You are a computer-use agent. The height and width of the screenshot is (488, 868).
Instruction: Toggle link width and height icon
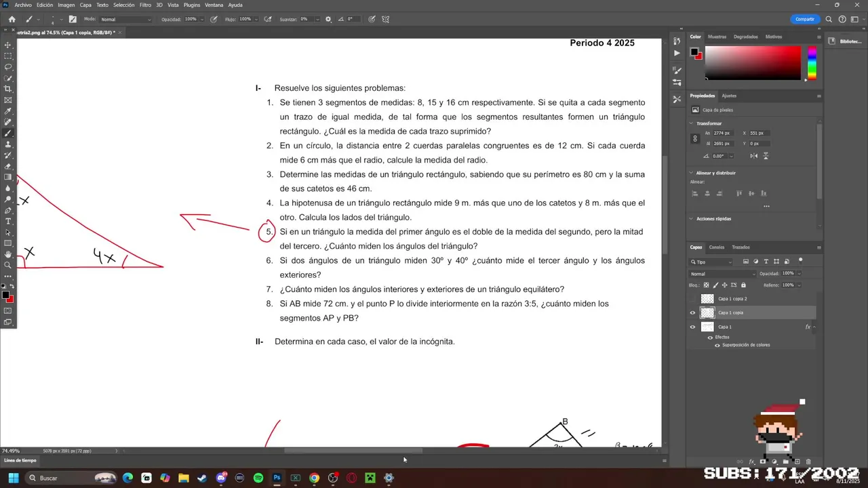[694, 138]
